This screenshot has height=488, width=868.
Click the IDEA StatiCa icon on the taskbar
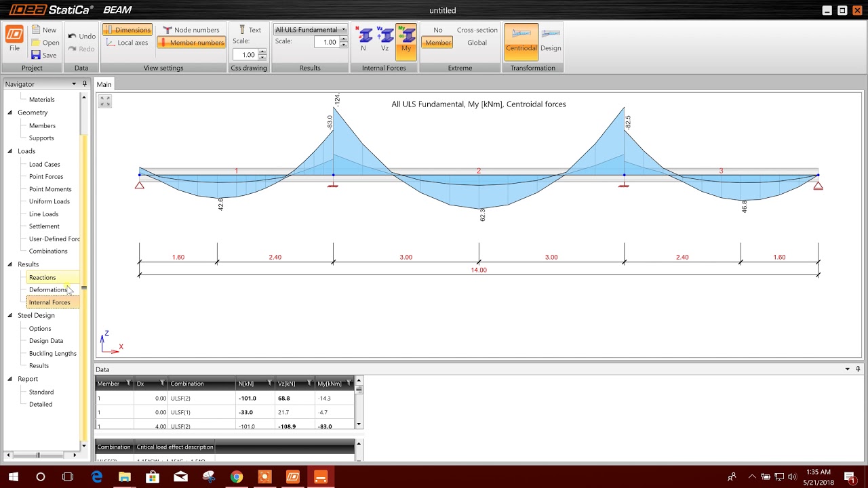tap(292, 476)
